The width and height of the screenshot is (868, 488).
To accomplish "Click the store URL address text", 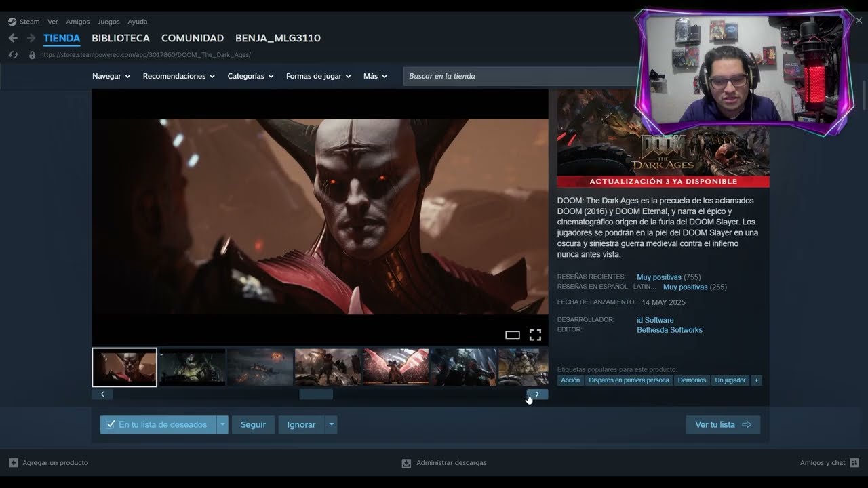I will (145, 55).
